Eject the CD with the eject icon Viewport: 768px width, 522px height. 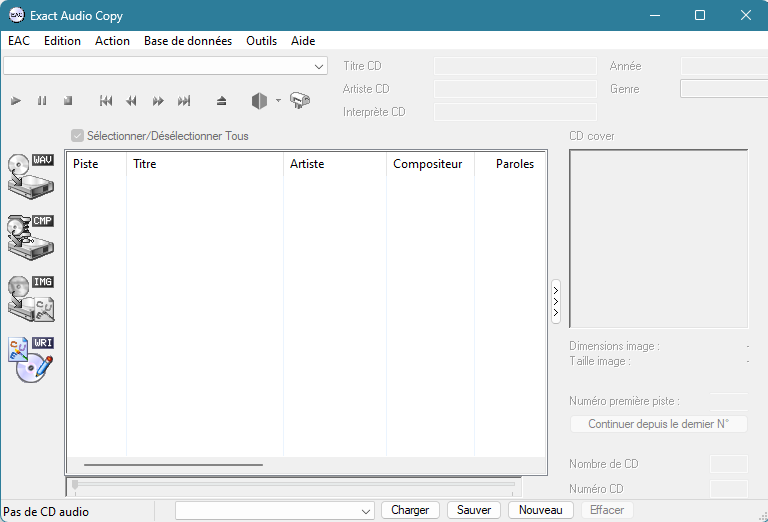click(x=221, y=101)
